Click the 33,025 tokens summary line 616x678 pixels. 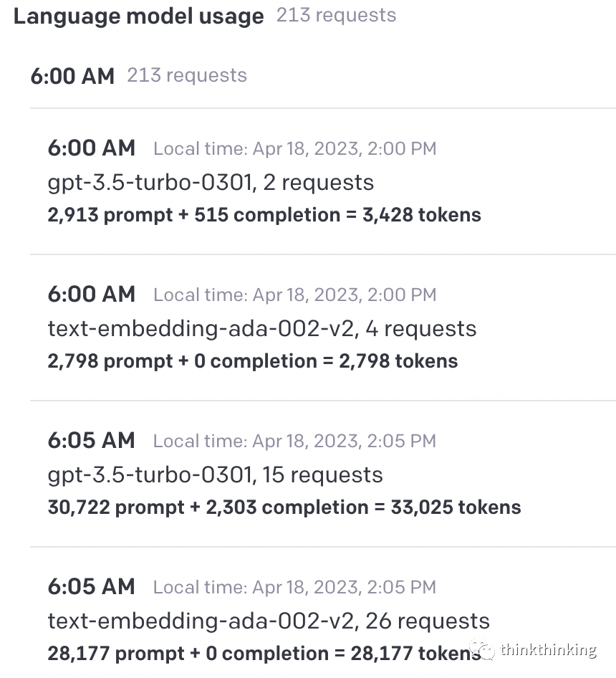[x=284, y=507]
